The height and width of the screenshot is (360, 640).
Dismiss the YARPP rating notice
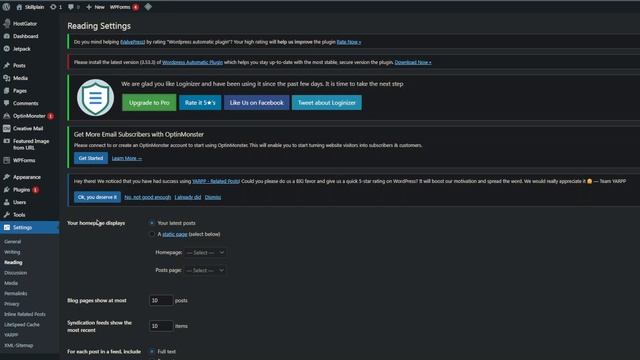click(213, 197)
